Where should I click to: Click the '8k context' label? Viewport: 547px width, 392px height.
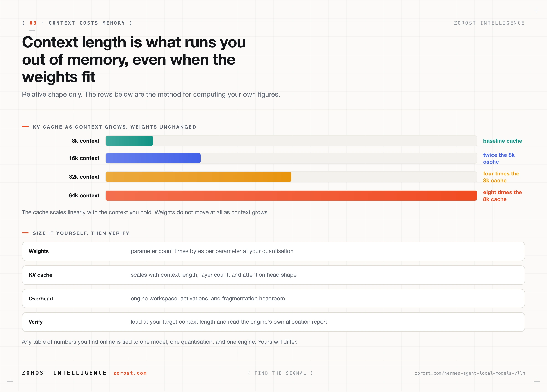click(85, 141)
